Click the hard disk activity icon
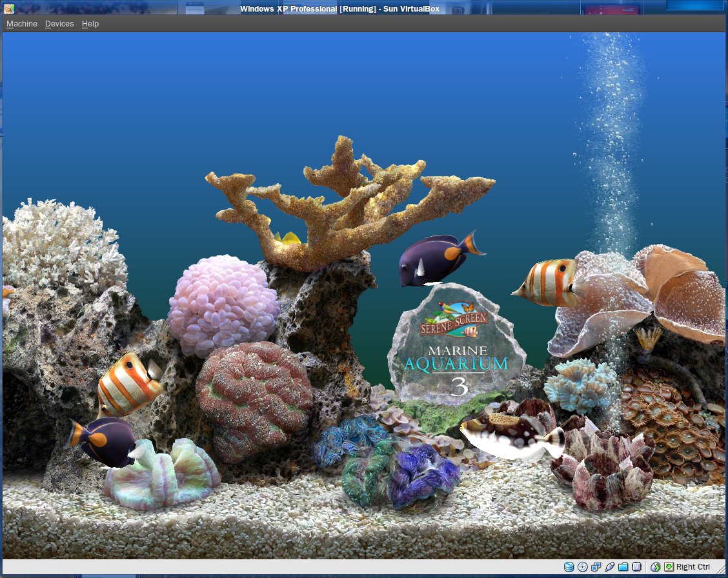The image size is (728, 578). (x=569, y=566)
